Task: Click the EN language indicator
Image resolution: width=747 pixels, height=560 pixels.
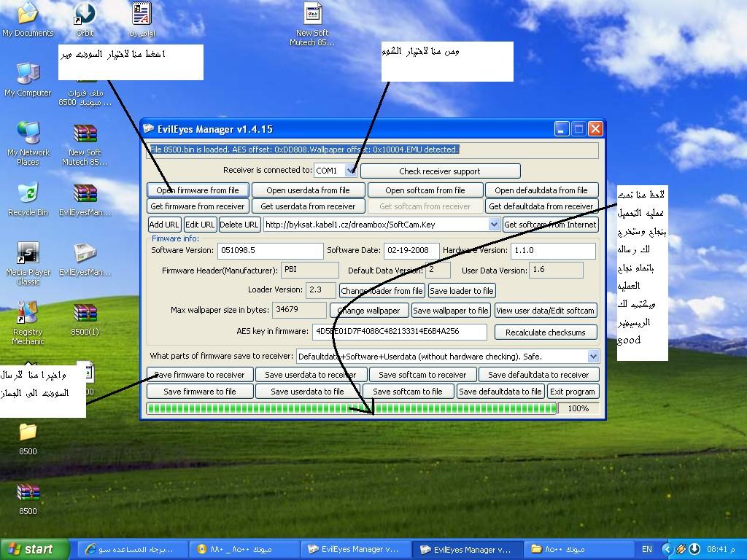Action: tap(646, 550)
